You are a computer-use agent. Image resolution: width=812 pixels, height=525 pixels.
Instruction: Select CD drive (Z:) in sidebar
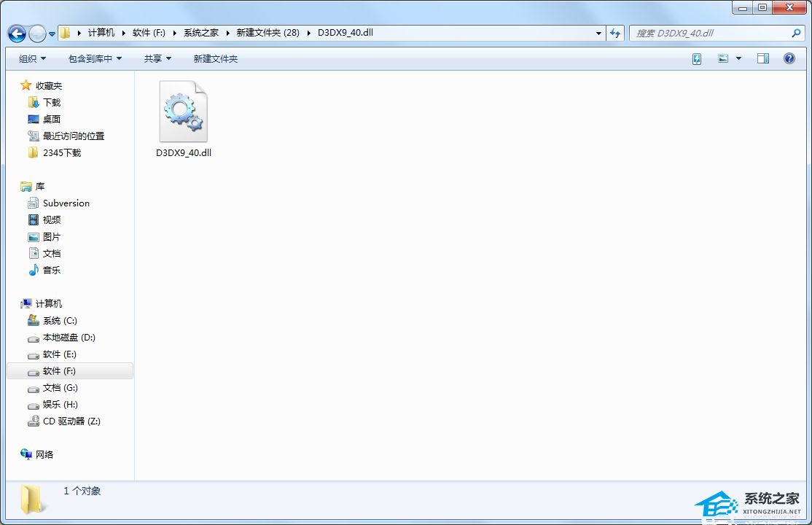pos(71,421)
